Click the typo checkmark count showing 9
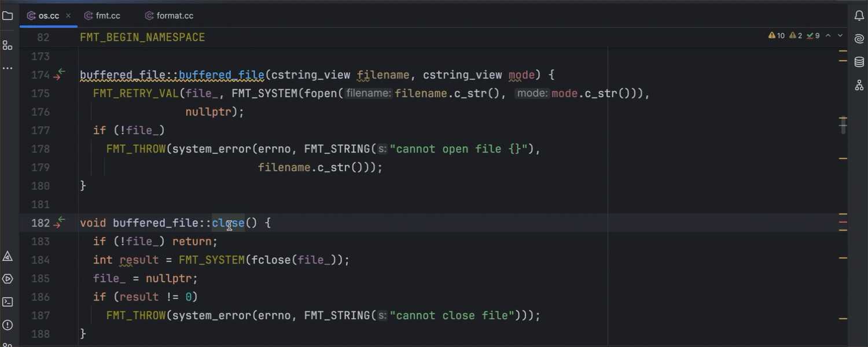This screenshot has height=347, width=868. point(814,36)
